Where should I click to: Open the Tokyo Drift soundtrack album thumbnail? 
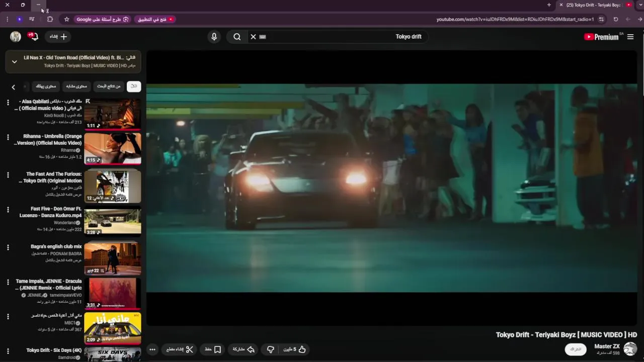113,186
